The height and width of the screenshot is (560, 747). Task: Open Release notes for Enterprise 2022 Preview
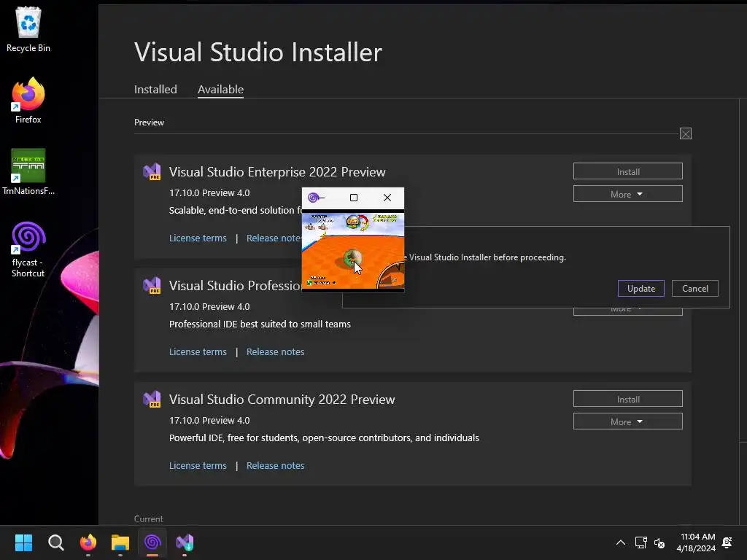(274, 238)
